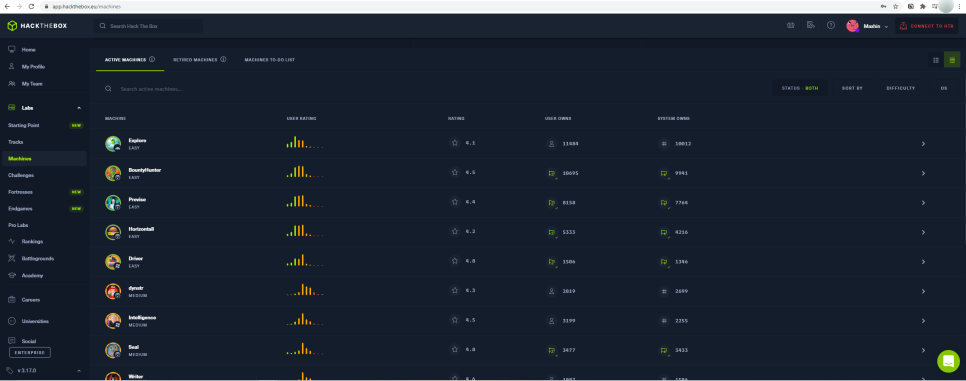Open the Driver machine link
This screenshot has height=381, width=966.
136,258
